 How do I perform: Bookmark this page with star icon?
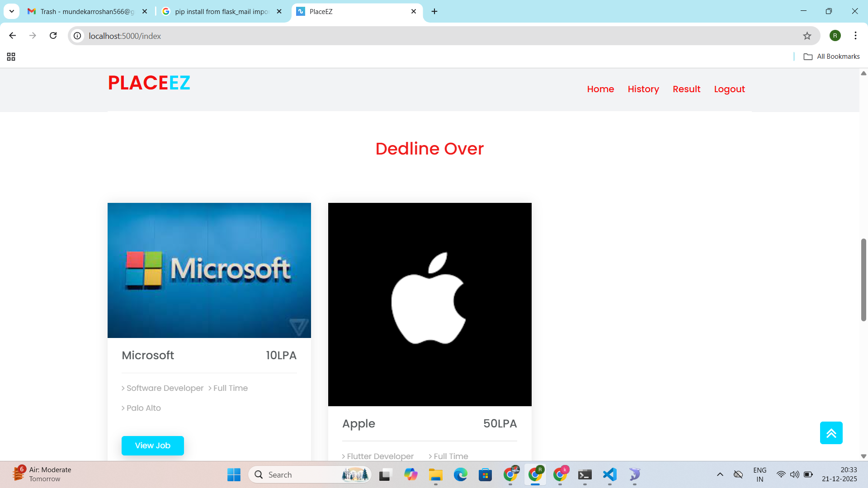[807, 36]
